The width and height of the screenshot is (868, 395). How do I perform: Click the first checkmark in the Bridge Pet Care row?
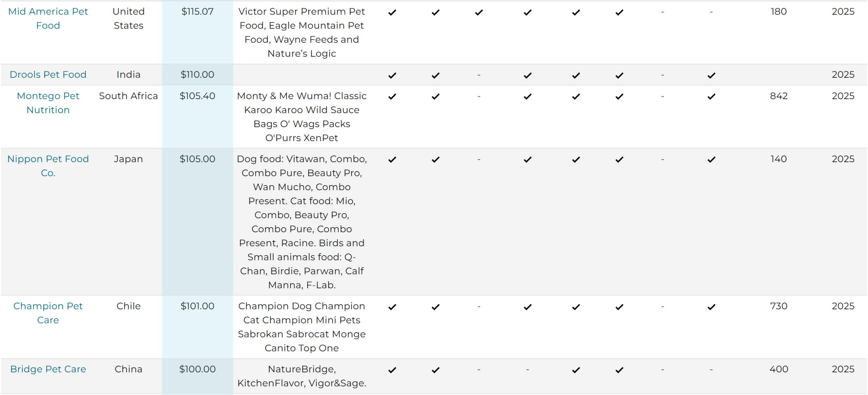(x=392, y=370)
